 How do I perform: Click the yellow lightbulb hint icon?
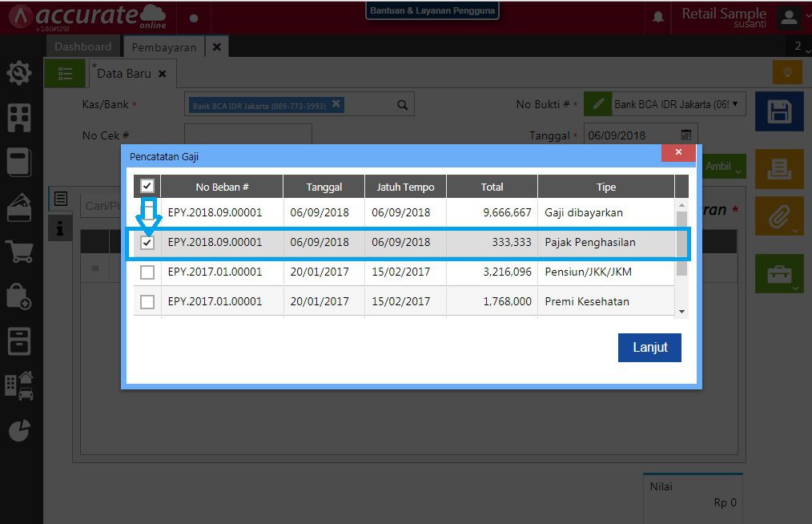point(786,71)
